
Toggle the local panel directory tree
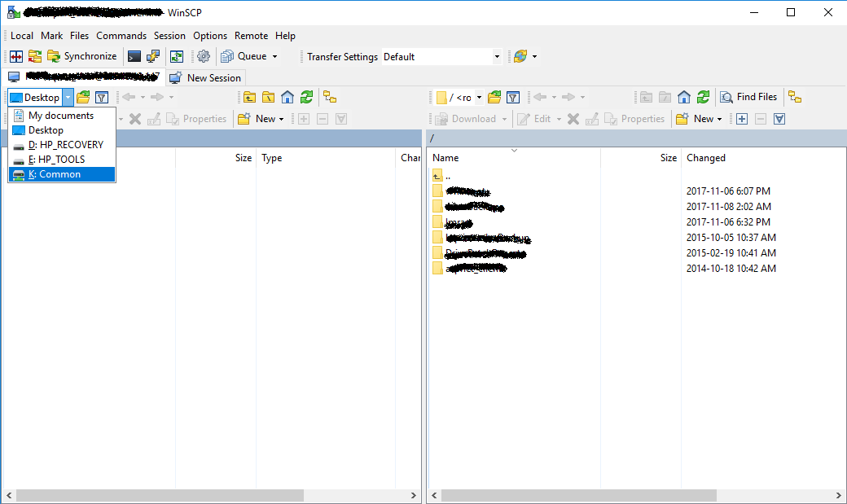point(330,98)
